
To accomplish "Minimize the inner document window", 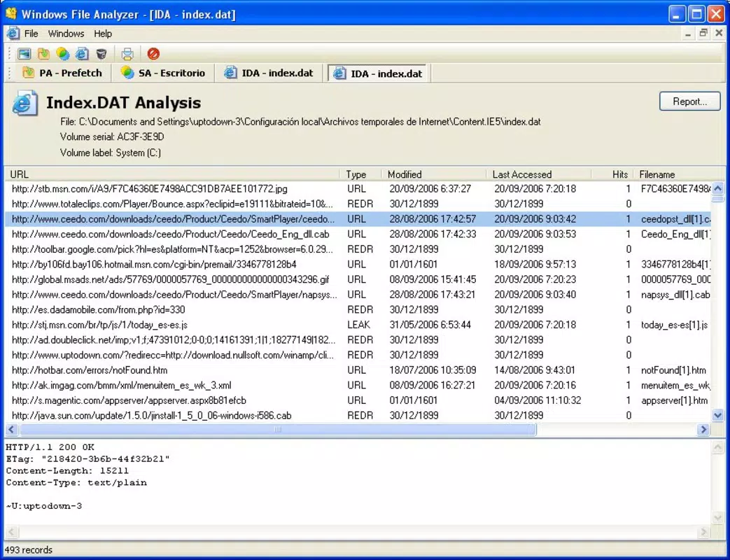I will click(x=688, y=33).
